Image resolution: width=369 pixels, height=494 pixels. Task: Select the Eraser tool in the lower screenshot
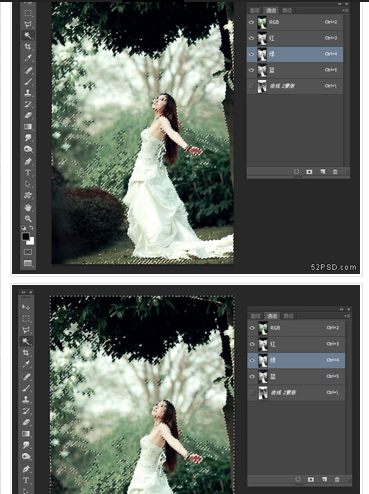pyautogui.click(x=26, y=422)
